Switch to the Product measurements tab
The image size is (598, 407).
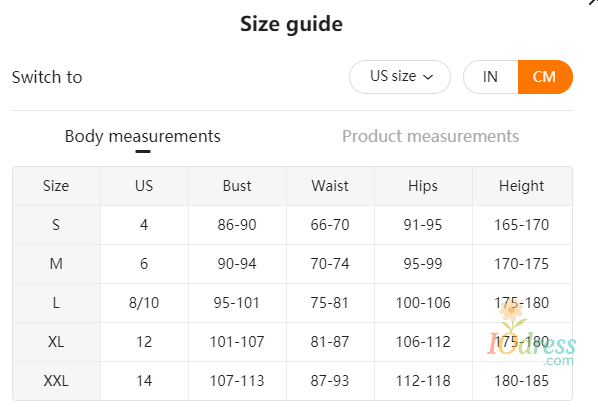coord(431,137)
